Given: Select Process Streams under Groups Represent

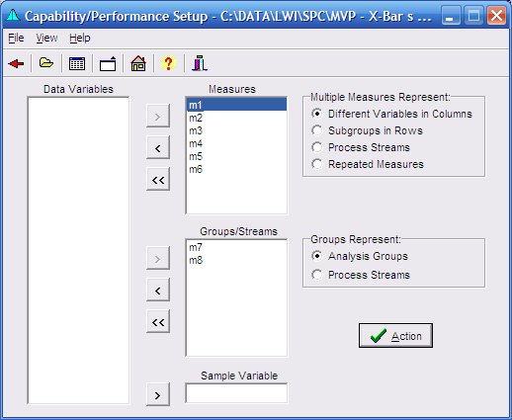Looking at the screenshot, I should (x=361, y=275).
